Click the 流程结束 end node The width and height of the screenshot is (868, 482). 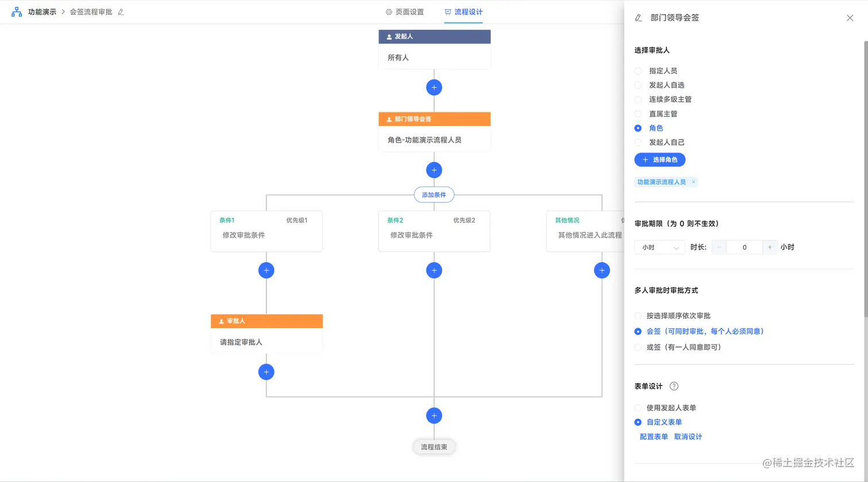(x=434, y=447)
